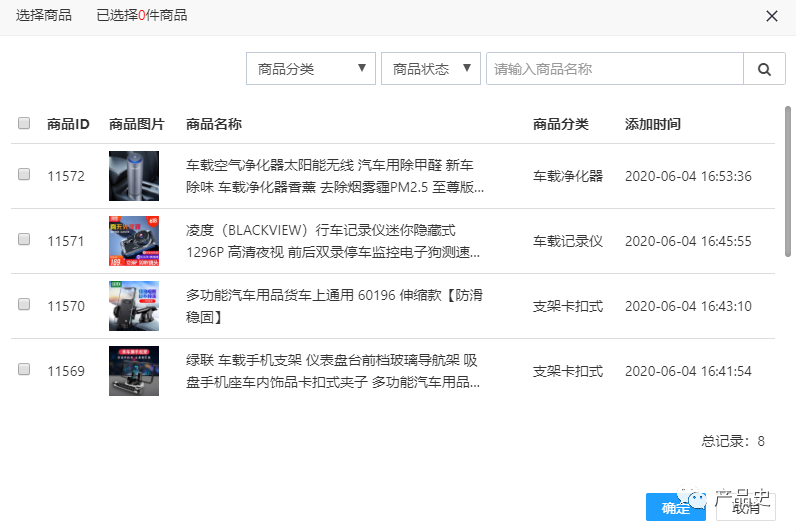
Task: Click the magnifier search icon button
Action: point(764,69)
